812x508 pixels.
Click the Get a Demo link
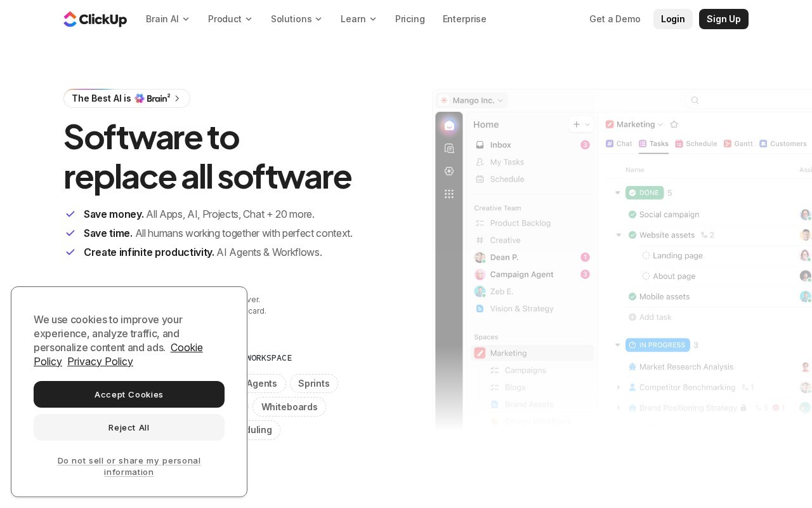click(x=615, y=19)
